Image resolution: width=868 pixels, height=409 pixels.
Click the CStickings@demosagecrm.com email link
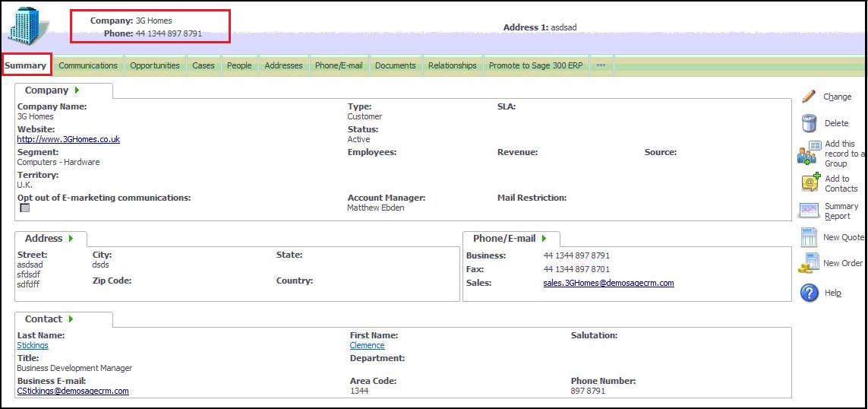(73, 391)
